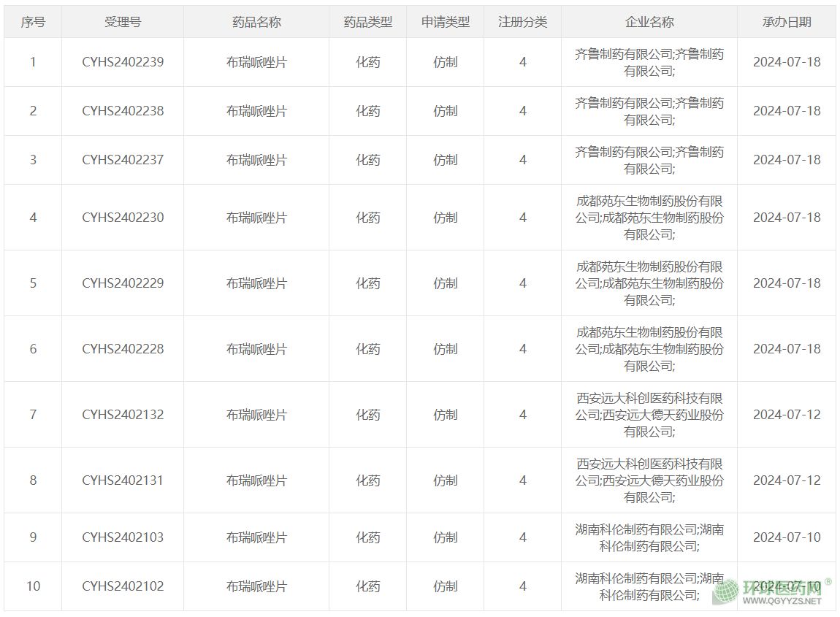Select acceptance number CYHS2402102
This screenshot has height=617, width=840.
click(x=123, y=586)
